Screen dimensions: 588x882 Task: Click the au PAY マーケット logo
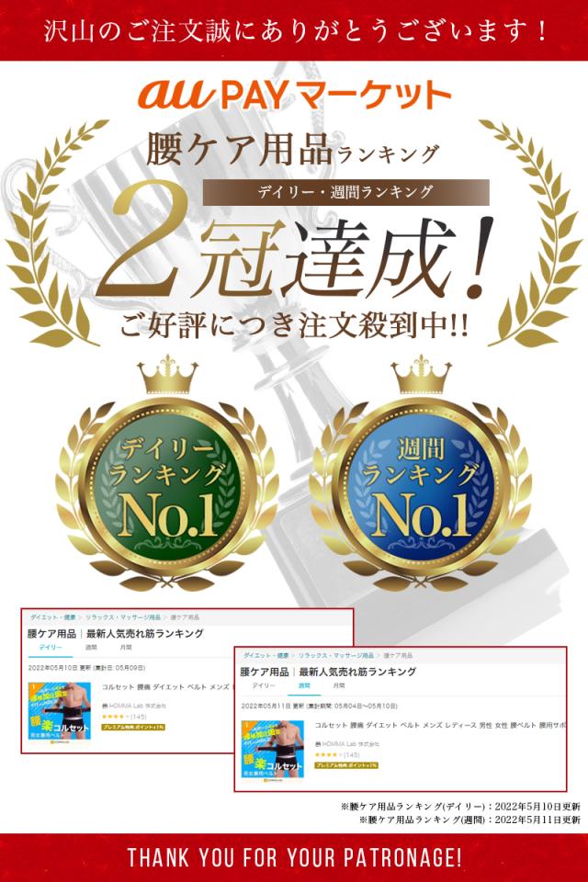(294, 95)
